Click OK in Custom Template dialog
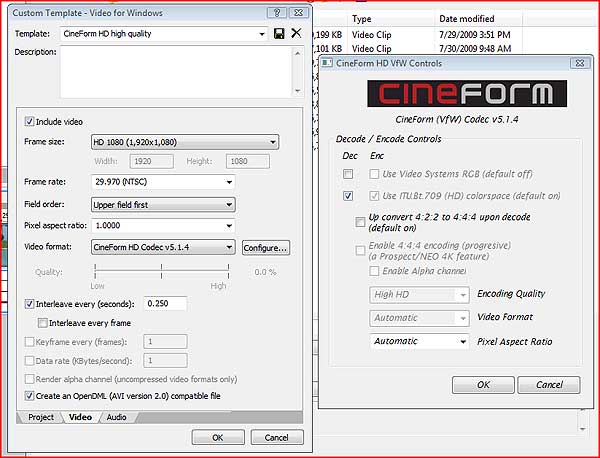The height and width of the screenshot is (458, 600). click(218, 437)
